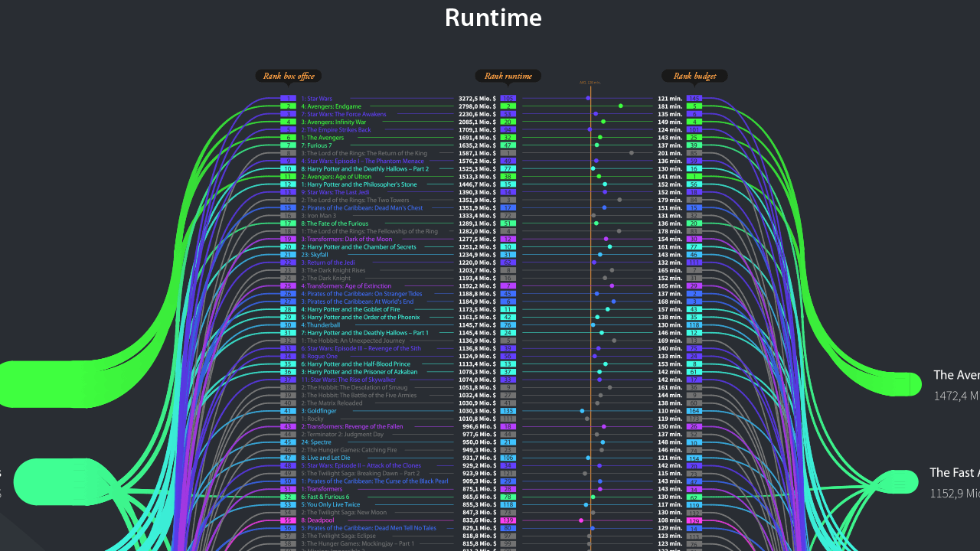
Task: Select the 'Spectre' movie title
Action: click(315, 442)
